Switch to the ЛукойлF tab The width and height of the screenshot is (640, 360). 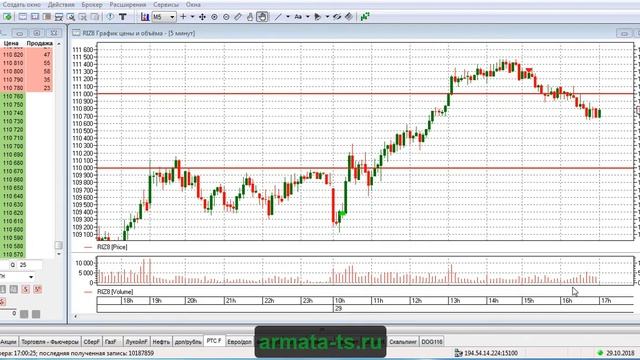pos(136,342)
